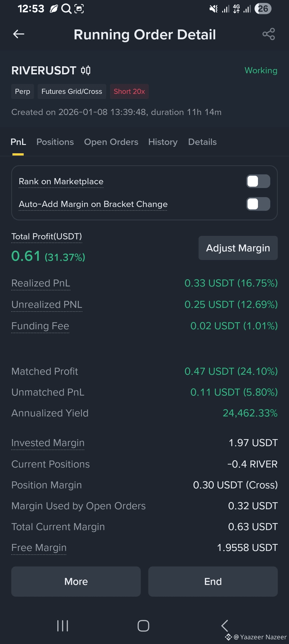Tap Realized PnL label for info

pos(41,283)
